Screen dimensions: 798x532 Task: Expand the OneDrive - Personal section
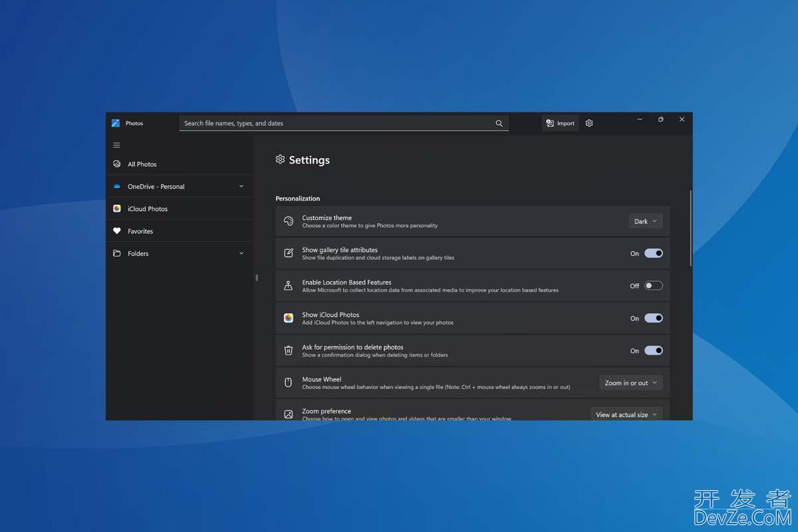pos(241,186)
